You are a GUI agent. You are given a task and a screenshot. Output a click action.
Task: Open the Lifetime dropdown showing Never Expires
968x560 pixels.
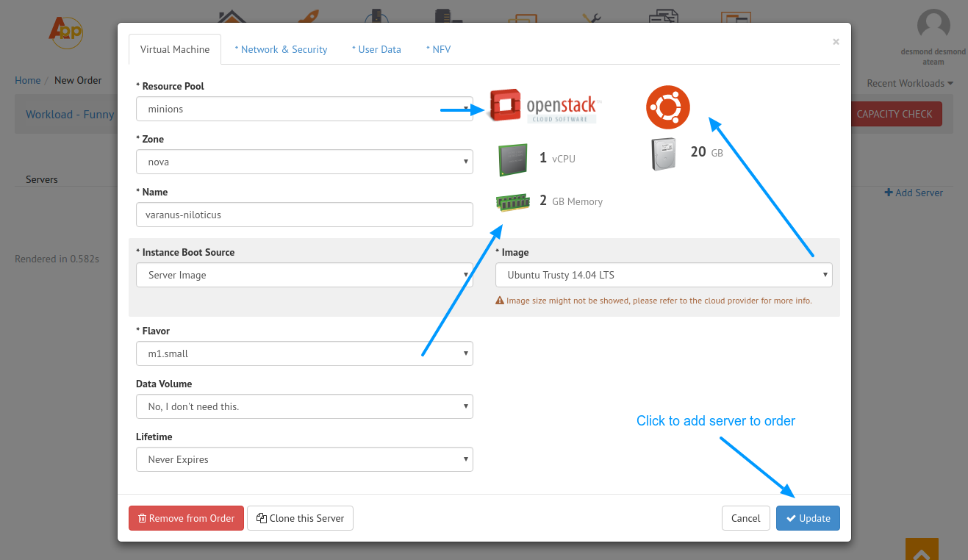[x=304, y=459]
